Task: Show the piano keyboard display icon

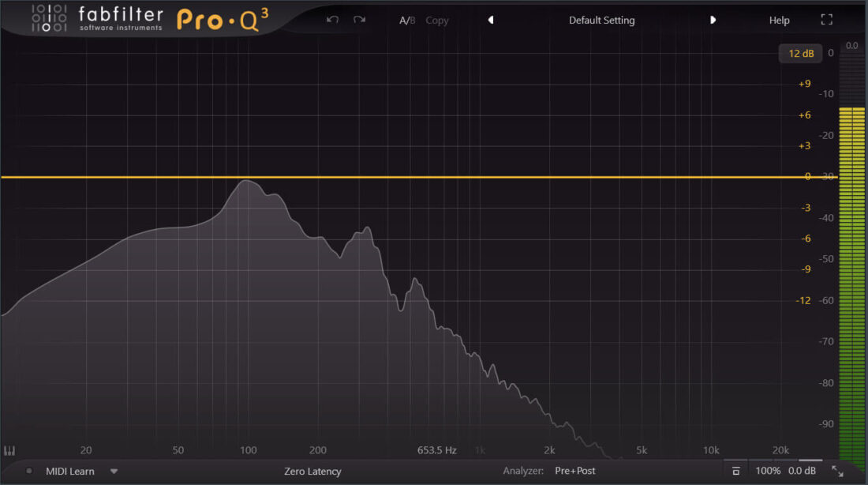Action: 9,450
